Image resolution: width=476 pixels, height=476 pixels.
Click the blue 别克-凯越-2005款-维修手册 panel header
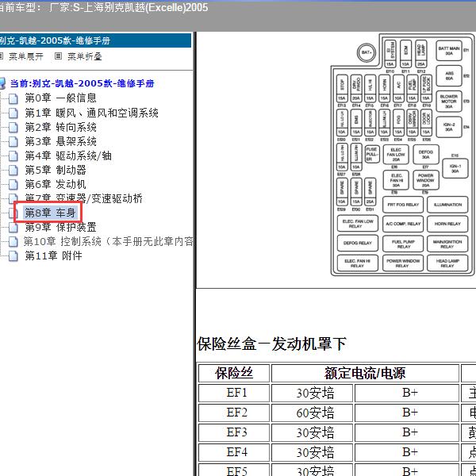click(x=95, y=40)
